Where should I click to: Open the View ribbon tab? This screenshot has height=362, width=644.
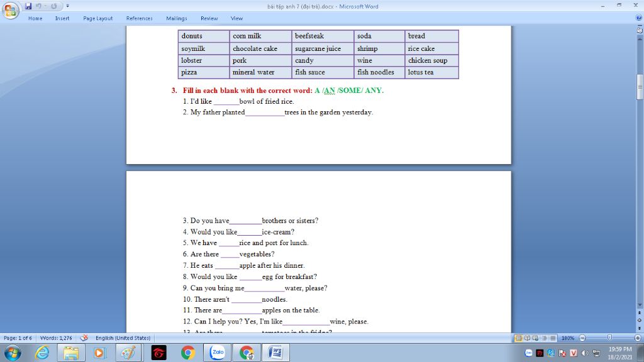(236, 18)
